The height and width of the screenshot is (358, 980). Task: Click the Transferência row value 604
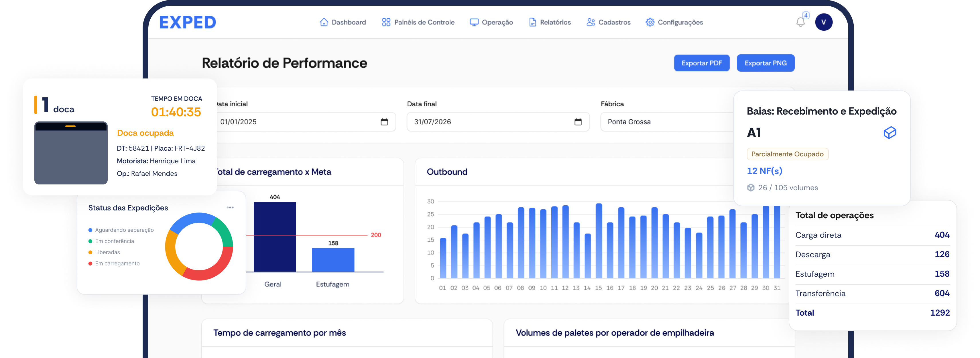[x=942, y=293]
